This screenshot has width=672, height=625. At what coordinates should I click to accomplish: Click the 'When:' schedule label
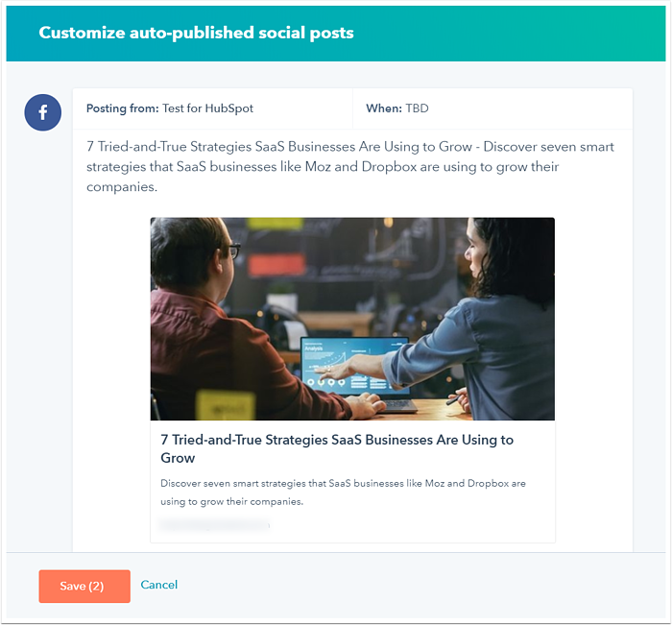(x=384, y=108)
